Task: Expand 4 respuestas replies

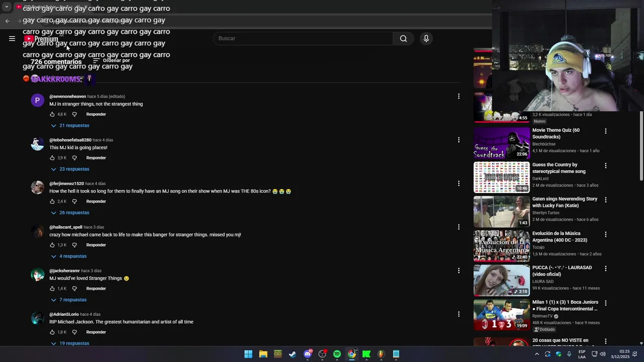Action: point(68,256)
